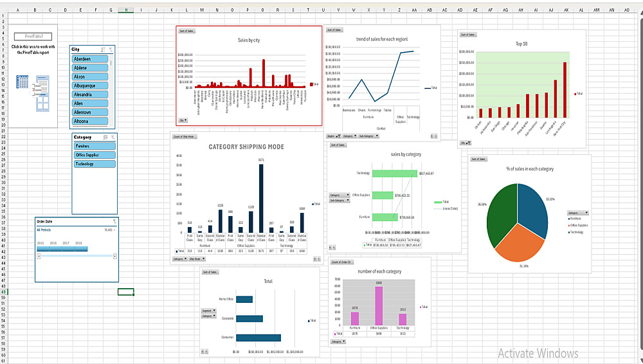Open Ship Mode filter on shipping chart

coord(197,259)
